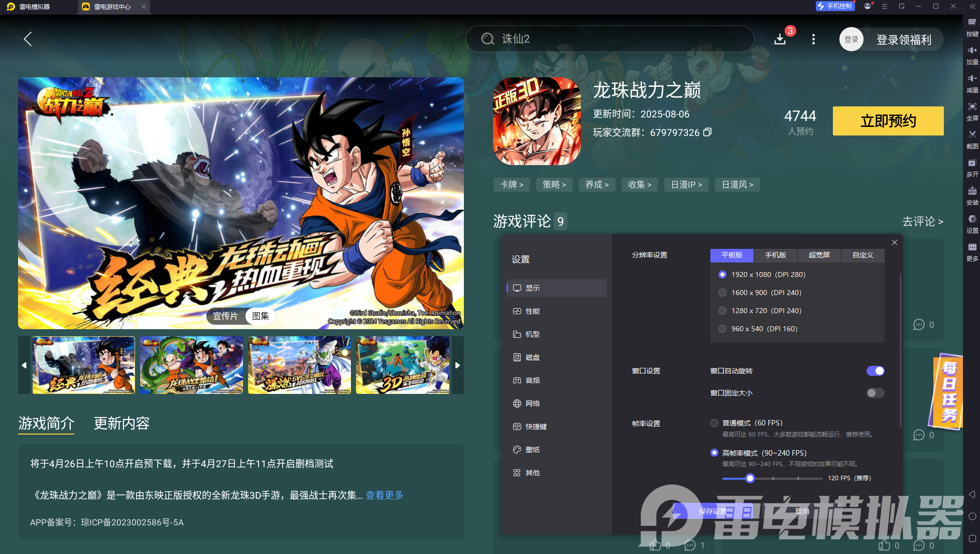Click the back arrow icon
980x554 pixels.
28,39
